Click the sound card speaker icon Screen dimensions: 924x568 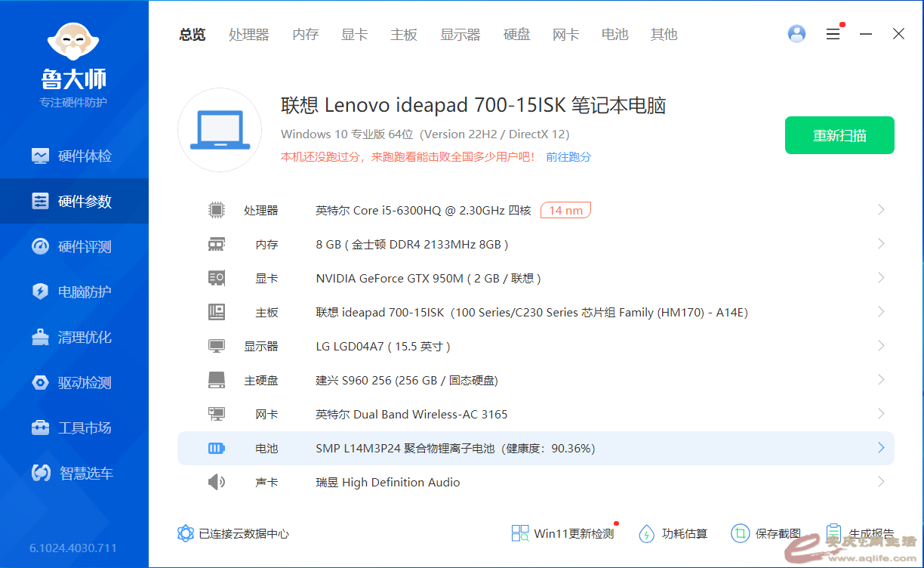217,482
